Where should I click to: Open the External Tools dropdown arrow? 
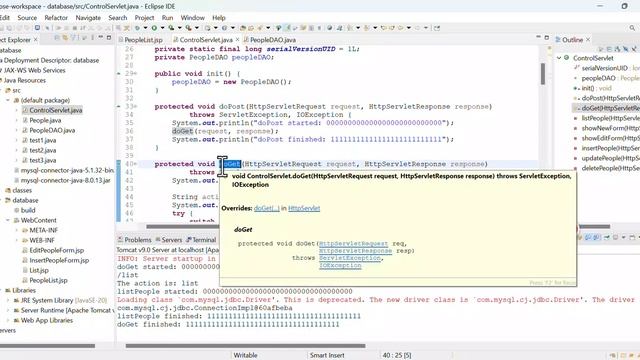197,28
